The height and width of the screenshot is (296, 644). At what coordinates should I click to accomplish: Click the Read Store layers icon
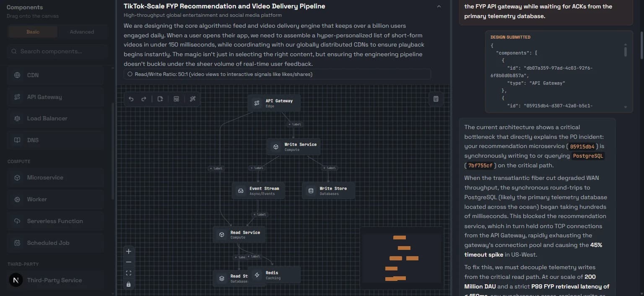click(x=222, y=278)
